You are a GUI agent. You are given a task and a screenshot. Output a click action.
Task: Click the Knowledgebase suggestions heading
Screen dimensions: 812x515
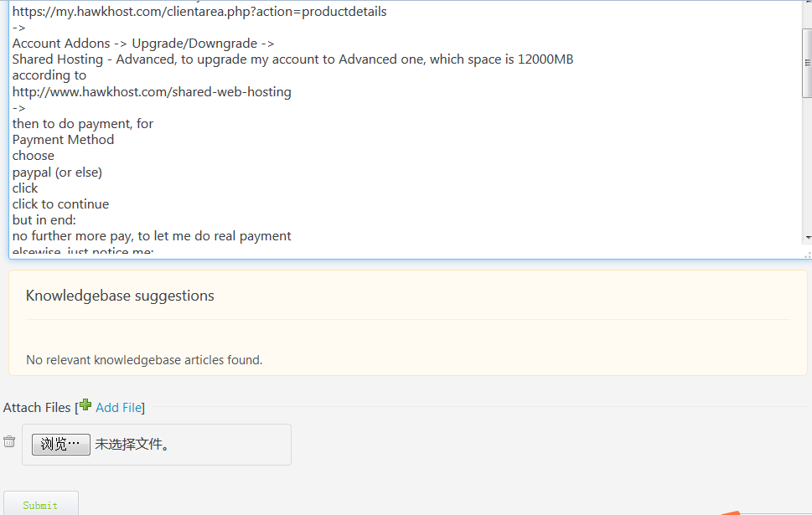tap(120, 296)
